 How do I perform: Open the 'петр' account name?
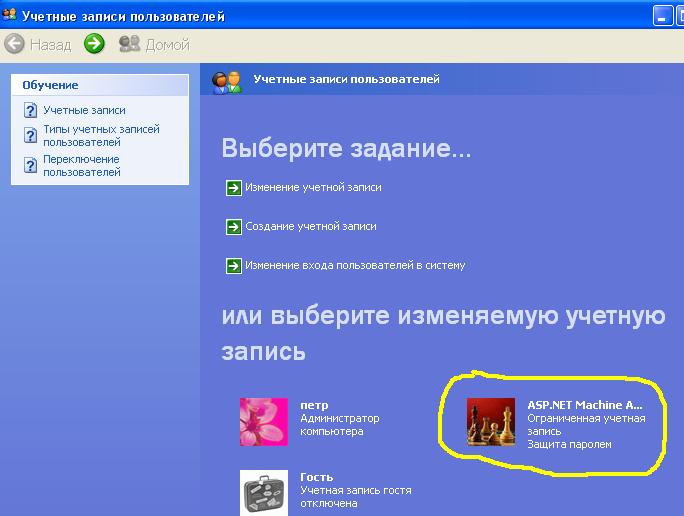pos(314,405)
